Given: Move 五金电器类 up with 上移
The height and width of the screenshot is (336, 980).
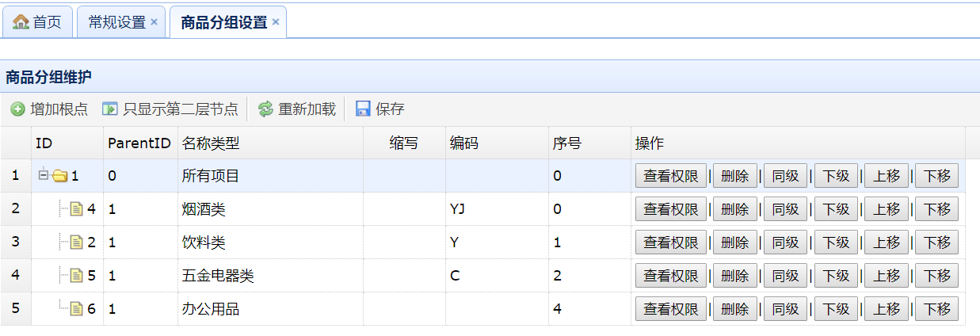Looking at the screenshot, I should pos(887,276).
